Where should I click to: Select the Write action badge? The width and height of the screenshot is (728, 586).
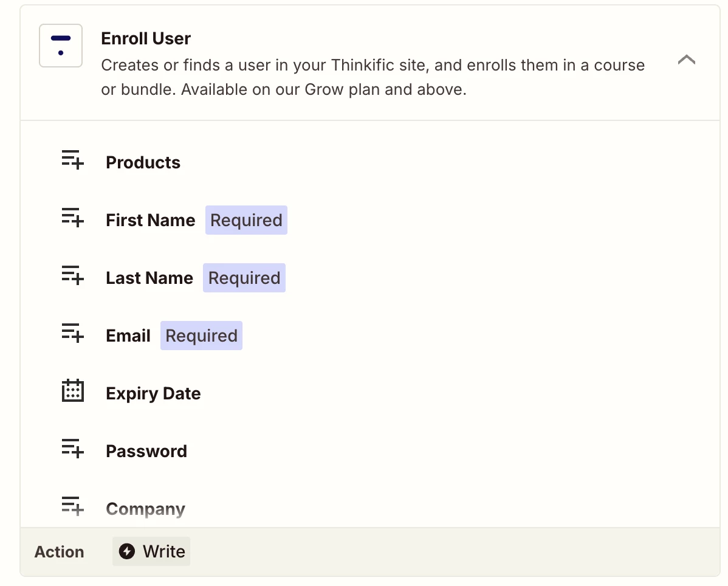coord(151,551)
